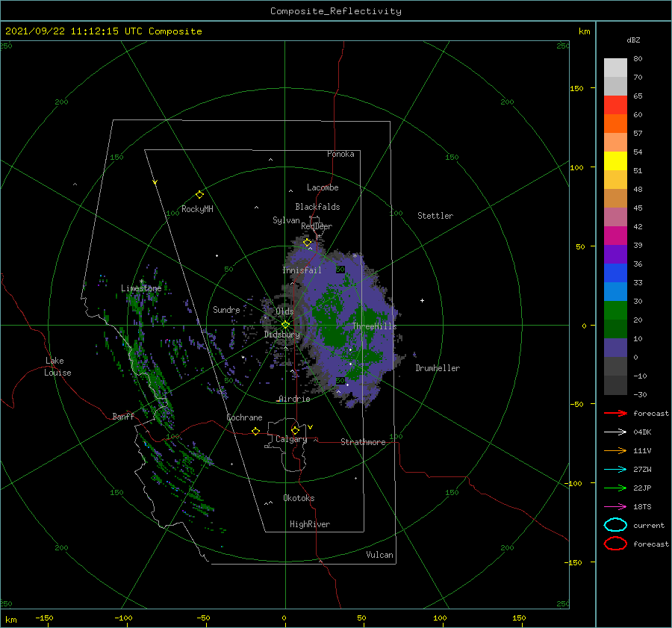
Task: Select the white 70-80 dBZ swatch
Action: [x=615, y=68]
